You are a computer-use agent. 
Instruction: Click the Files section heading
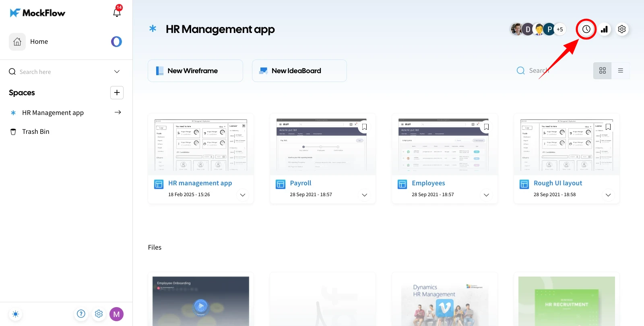(155, 247)
